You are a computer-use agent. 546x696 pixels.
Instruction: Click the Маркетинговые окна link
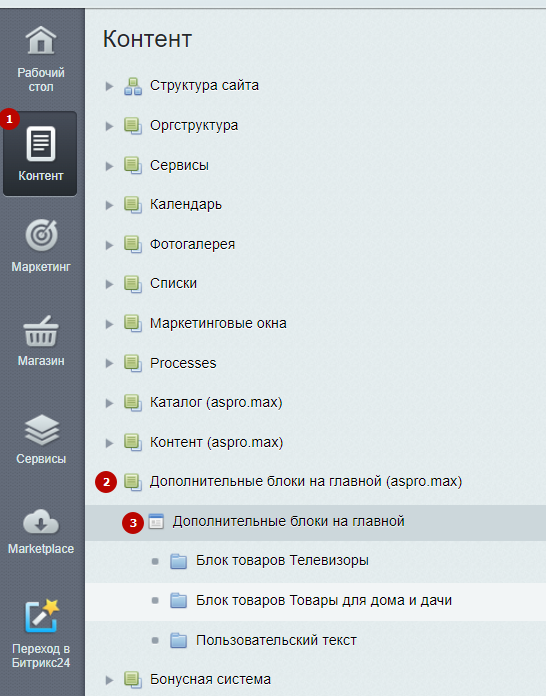point(218,324)
